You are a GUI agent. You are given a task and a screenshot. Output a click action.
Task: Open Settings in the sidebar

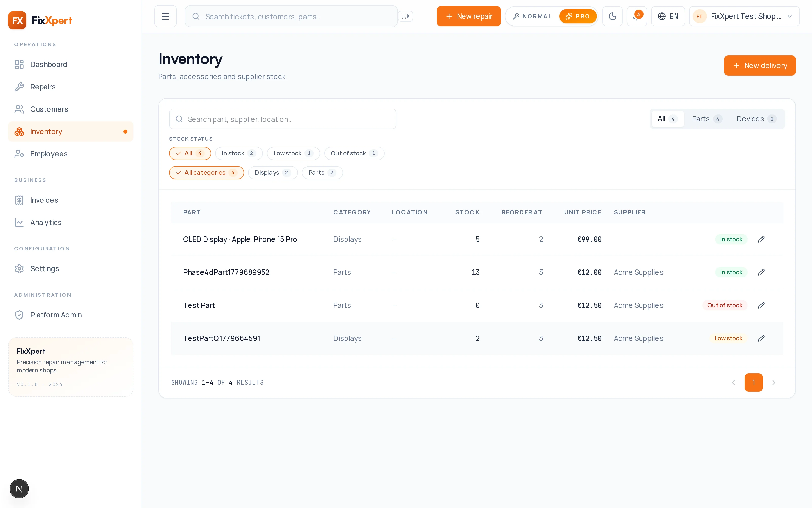71,269
